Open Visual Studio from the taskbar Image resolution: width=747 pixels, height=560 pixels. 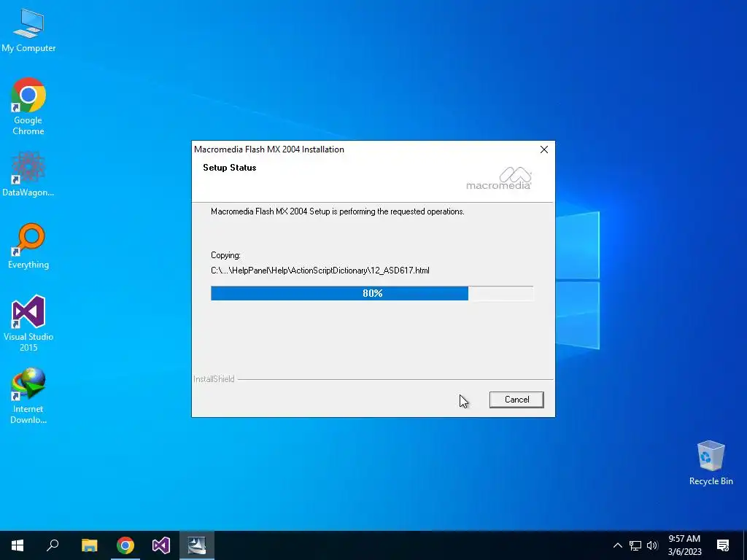[x=161, y=545]
